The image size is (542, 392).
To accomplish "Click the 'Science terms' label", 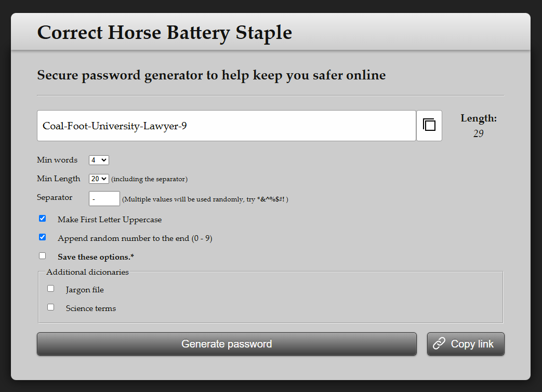I will click(x=91, y=308).
